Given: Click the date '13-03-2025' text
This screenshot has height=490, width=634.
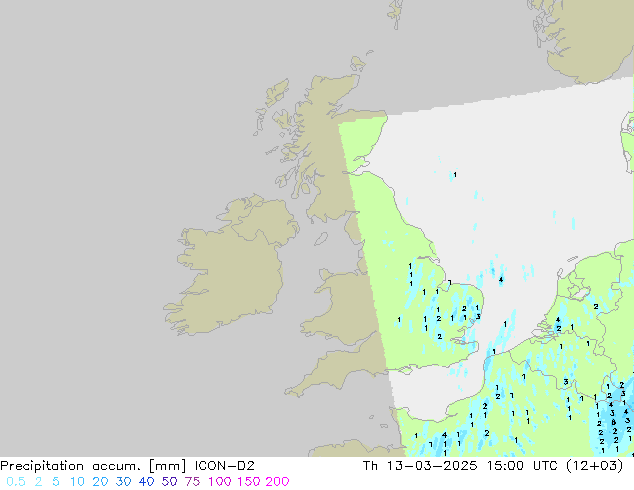Looking at the screenshot, I should [432, 466].
